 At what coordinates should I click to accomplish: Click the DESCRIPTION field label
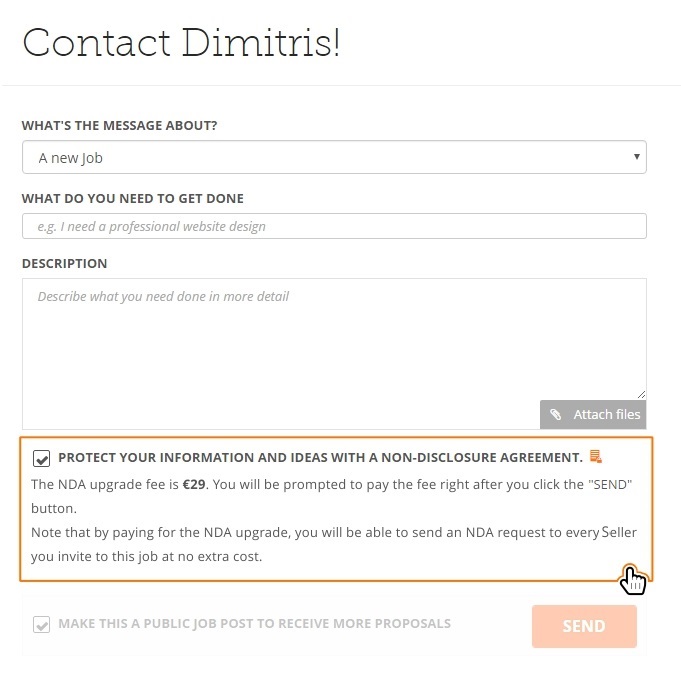click(x=64, y=264)
